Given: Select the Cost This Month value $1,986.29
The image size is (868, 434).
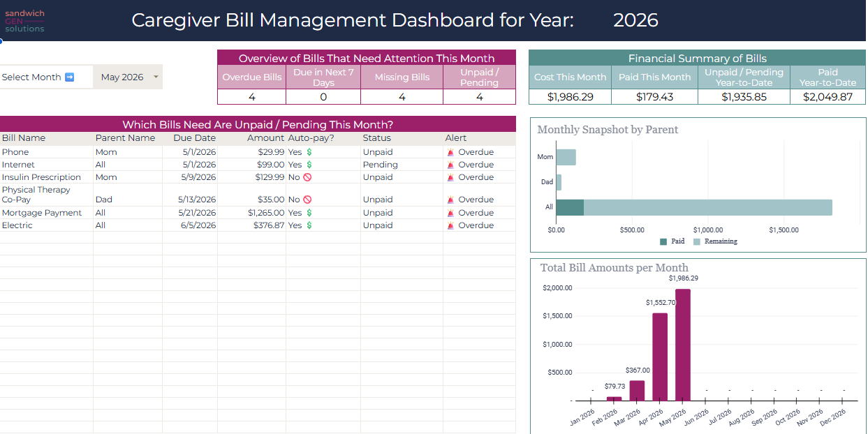Looking at the screenshot, I should (571, 97).
